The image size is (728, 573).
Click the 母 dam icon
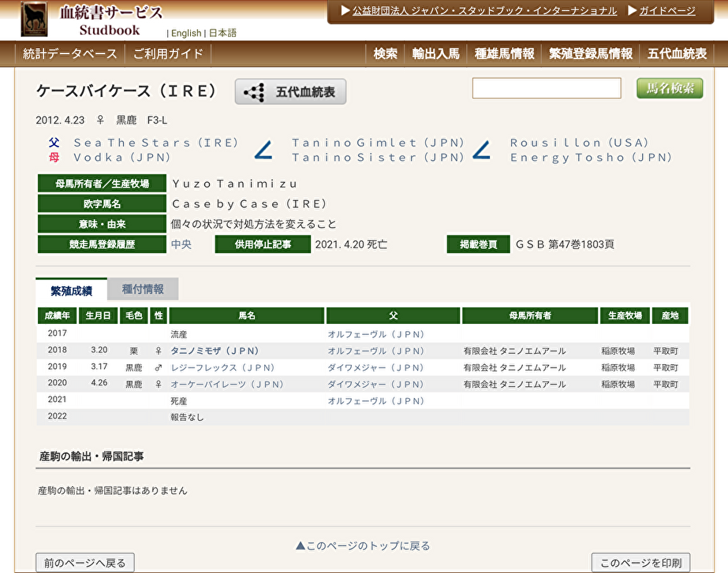pyautogui.click(x=54, y=158)
